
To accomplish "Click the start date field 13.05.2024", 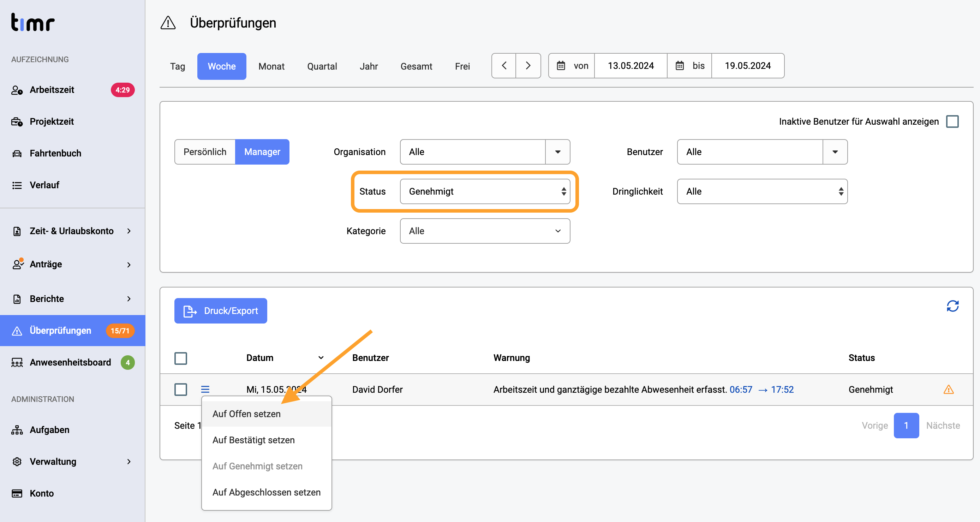I will click(631, 66).
